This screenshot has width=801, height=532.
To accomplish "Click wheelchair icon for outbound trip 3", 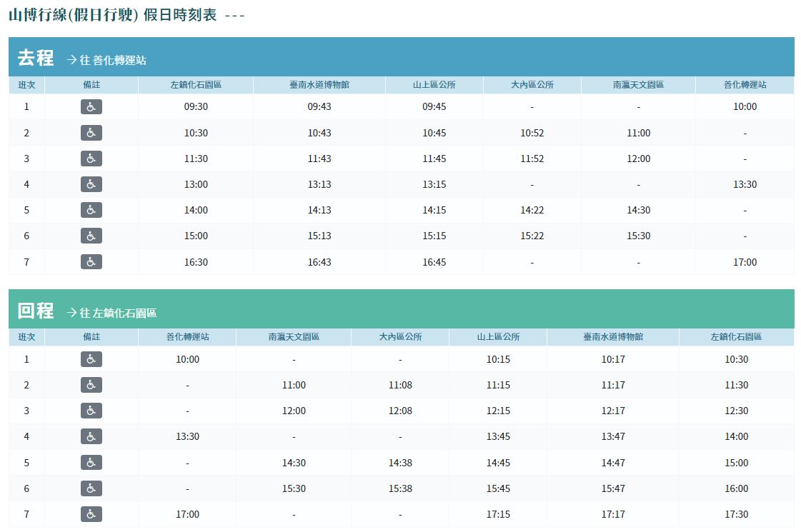I will [x=91, y=159].
